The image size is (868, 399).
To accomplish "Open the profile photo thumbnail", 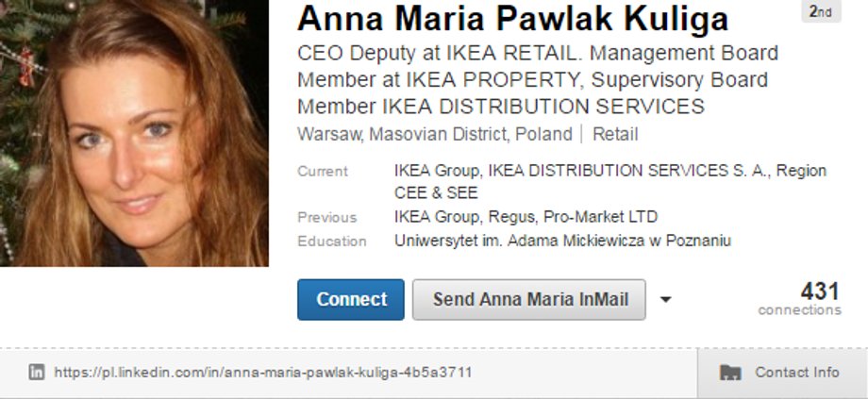I will 134,133.
